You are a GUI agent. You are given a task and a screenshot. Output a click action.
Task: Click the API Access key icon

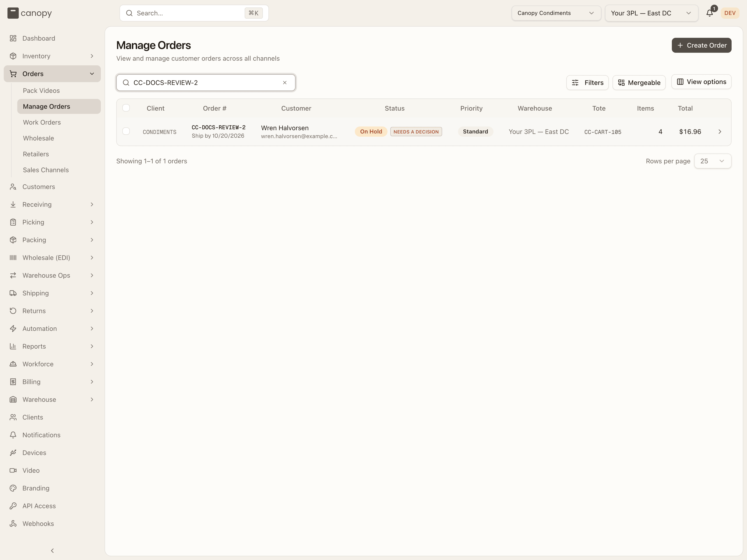click(13, 506)
